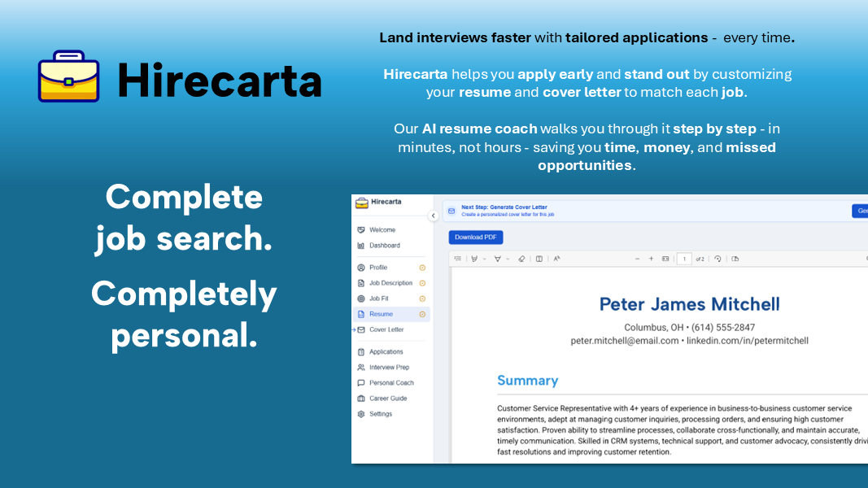This screenshot has width=868, height=488.
Task: Click the zoom out minus icon
Action: (x=637, y=259)
